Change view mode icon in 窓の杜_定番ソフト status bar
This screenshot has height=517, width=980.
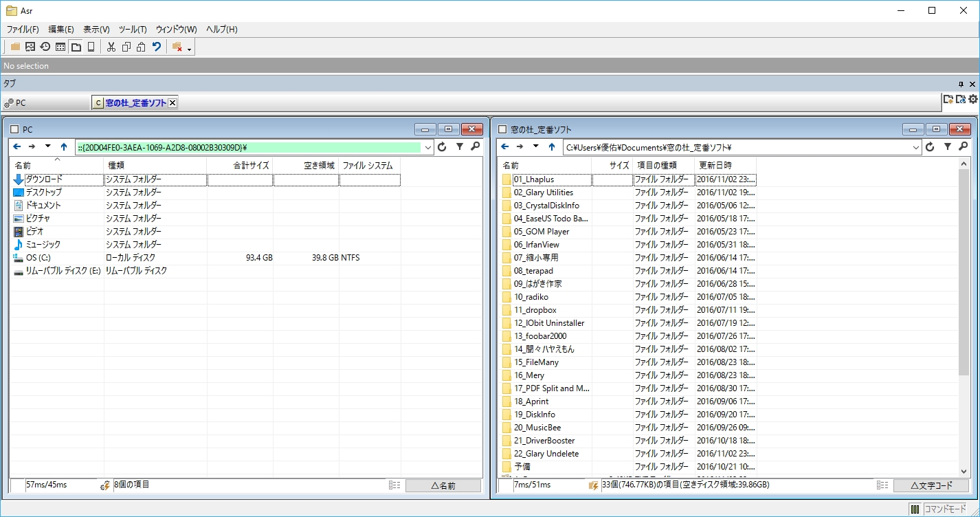coord(882,485)
